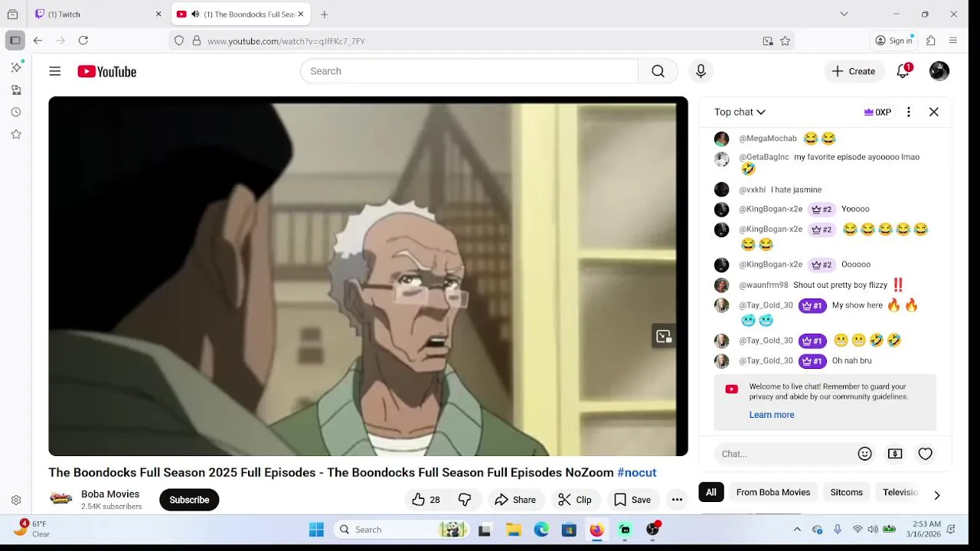Open Learn more chat guidelines link
The height and width of the screenshot is (551, 980).
pyautogui.click(x=772, y=415)
